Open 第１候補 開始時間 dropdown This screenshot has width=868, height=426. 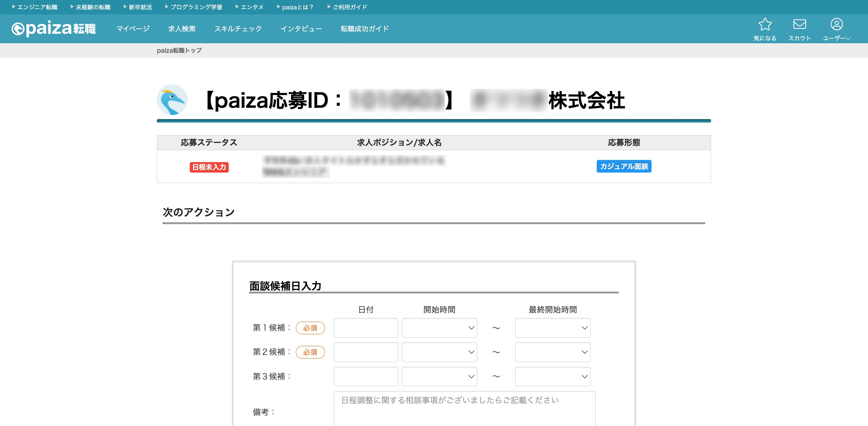[439, 328]
